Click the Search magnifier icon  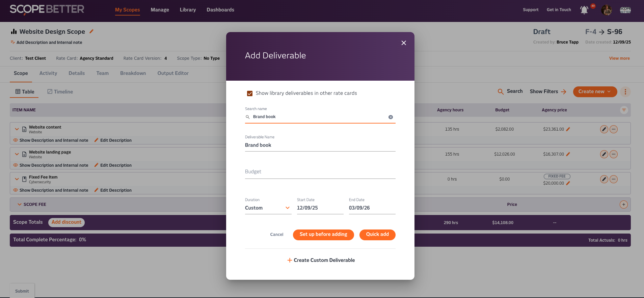click(x=501, y=91)
